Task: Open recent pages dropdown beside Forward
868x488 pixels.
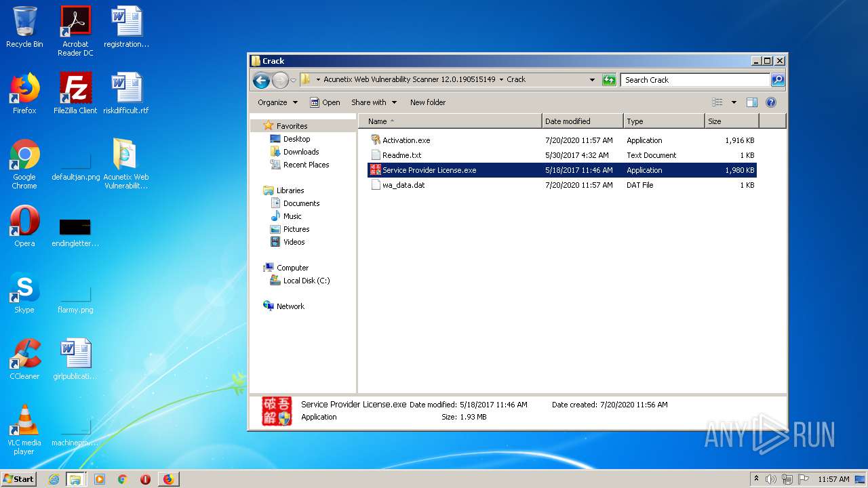Action: (x=293, y=80)
